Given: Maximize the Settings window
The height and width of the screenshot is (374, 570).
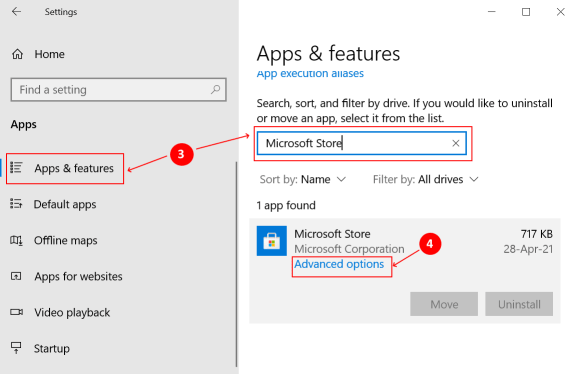Looking at the screenshot, I should (x=526, y=12).
